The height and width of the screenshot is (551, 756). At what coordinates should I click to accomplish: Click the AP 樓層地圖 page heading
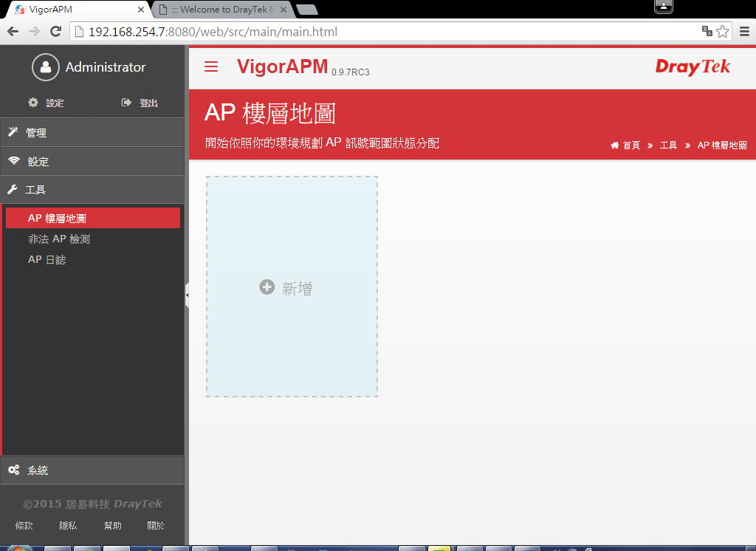[x=270, y=113]
